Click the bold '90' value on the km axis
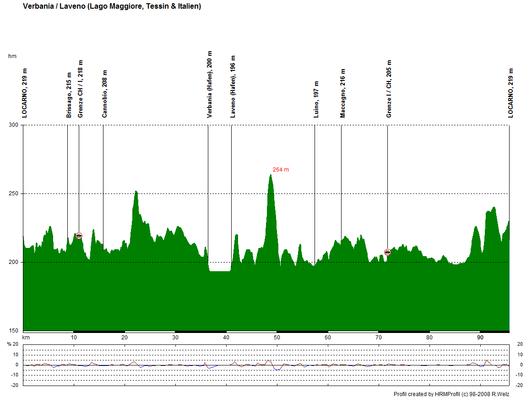 coord(480,338)
